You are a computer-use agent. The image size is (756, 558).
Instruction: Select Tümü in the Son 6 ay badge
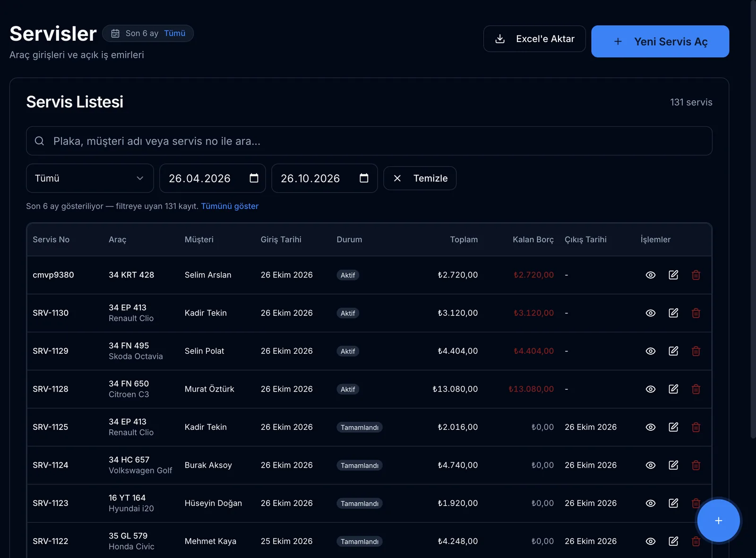click(x=175, y=34)
